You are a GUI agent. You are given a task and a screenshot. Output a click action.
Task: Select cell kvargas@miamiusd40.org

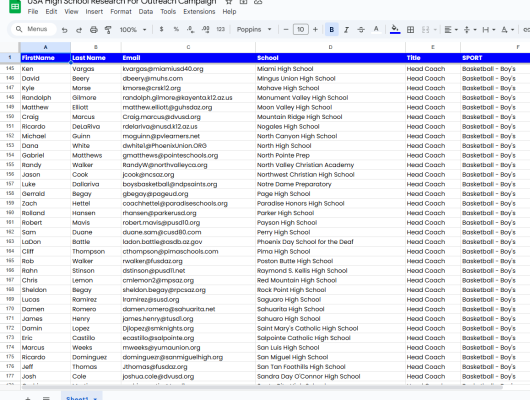tap(188, 69)
